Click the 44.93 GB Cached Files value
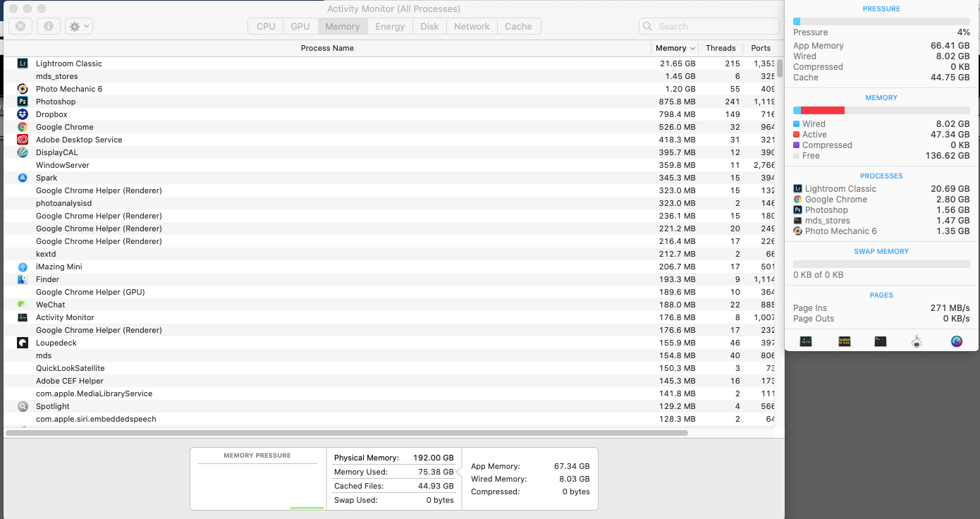This screenshot has height=519, width=980. (436, 486)
